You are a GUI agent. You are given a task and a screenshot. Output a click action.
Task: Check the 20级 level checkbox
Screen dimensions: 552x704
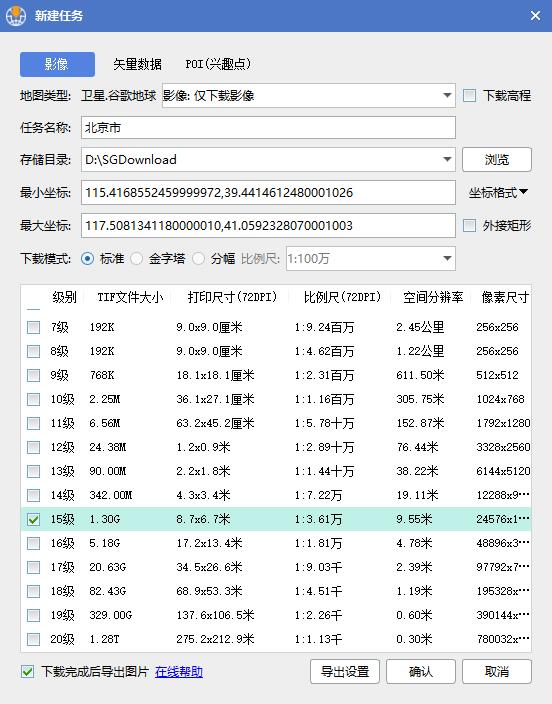(x=34, y=639)
